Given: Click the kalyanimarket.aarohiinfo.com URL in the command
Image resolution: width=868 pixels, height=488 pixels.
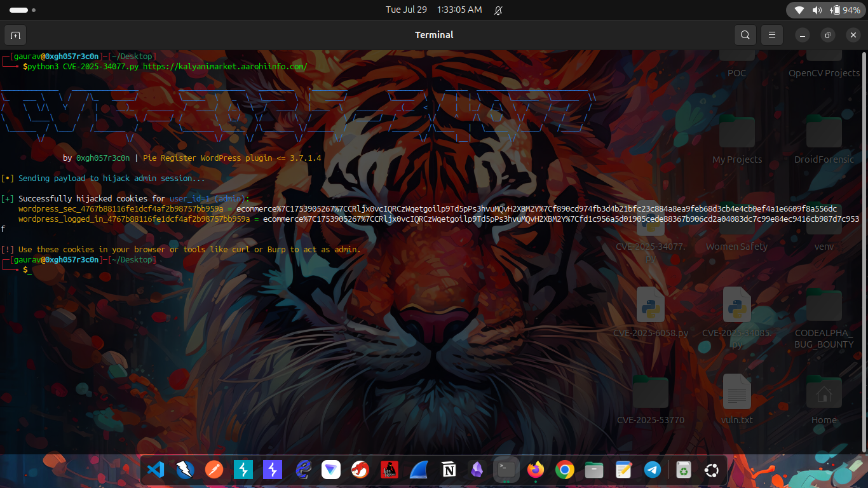Looking at the screenshot, I should [x=225, y=67].
